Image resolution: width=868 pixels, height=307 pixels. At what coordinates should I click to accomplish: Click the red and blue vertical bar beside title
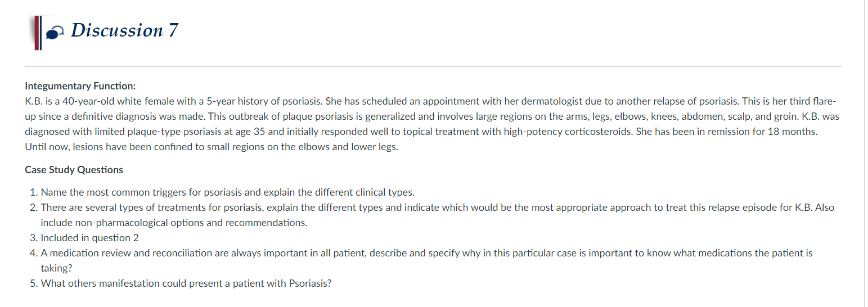(38, 33)
